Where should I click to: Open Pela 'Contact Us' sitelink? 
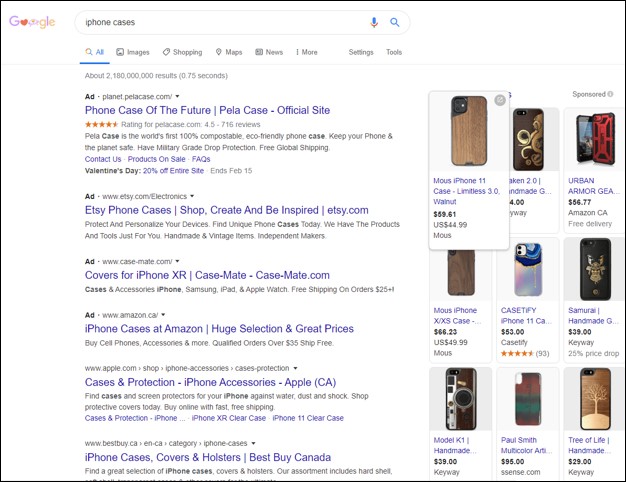(x=103, y=159)
